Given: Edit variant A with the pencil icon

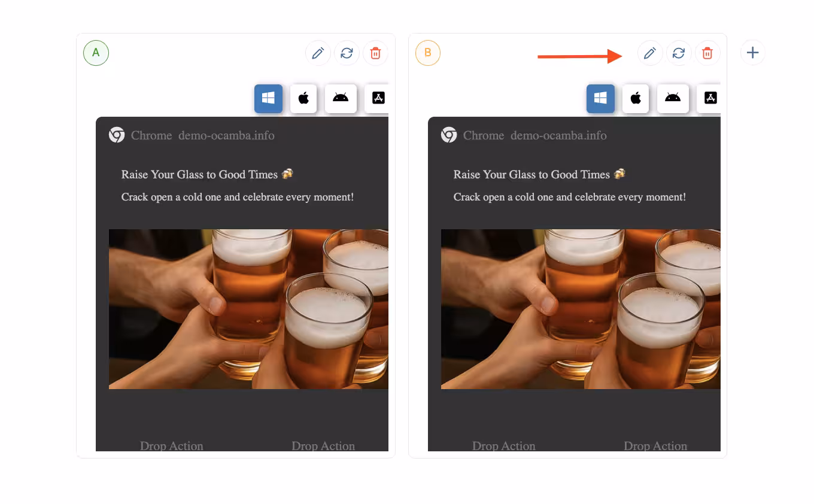Looking at the screenshot, I should click(318, 53).
